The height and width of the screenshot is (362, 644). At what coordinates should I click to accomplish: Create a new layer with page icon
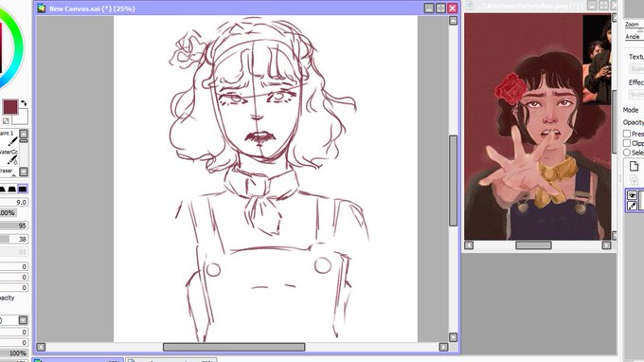coord(634,166)
